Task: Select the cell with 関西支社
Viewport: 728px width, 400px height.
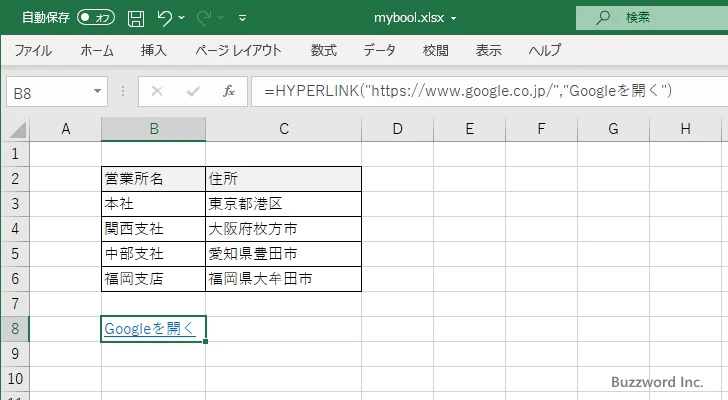Action: coord(153,229)
